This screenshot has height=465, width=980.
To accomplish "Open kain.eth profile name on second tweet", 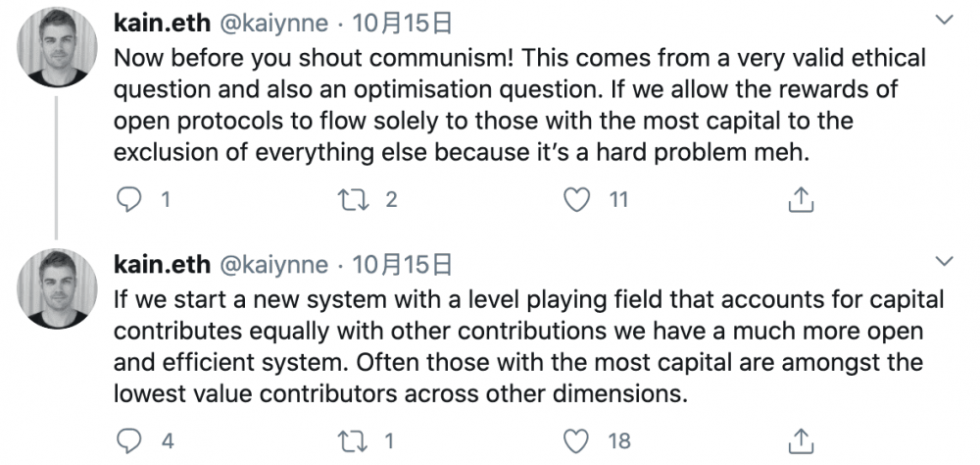I will tap(162, 263).
